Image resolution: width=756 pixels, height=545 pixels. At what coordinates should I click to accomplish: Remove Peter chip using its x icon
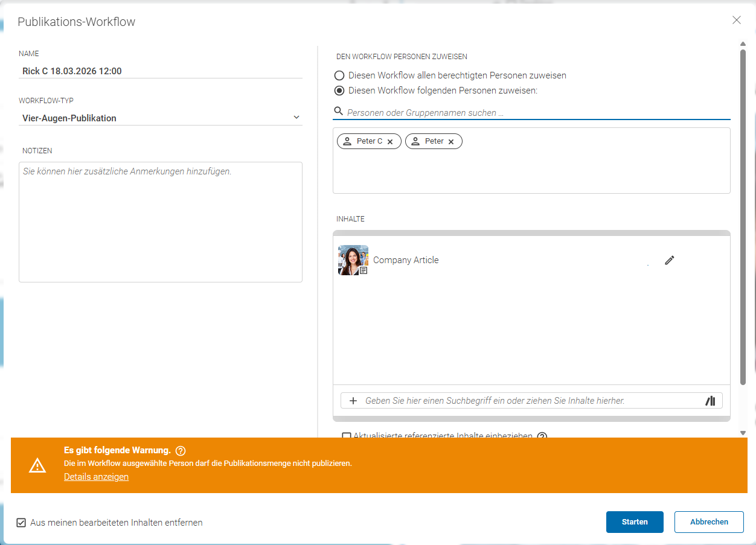(451, 142)
